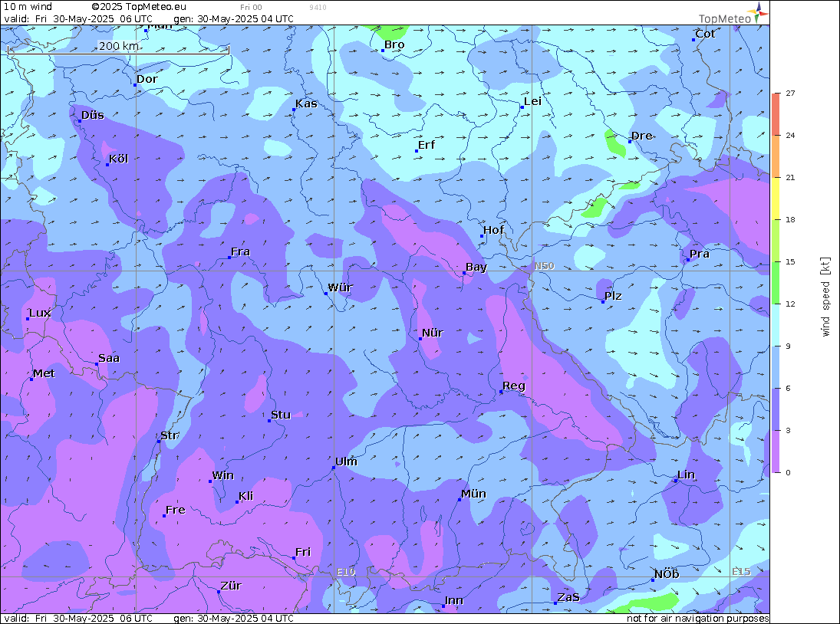
Task: Click the legend value '0'
Action: pyautogui.click(x=788, y=472)
